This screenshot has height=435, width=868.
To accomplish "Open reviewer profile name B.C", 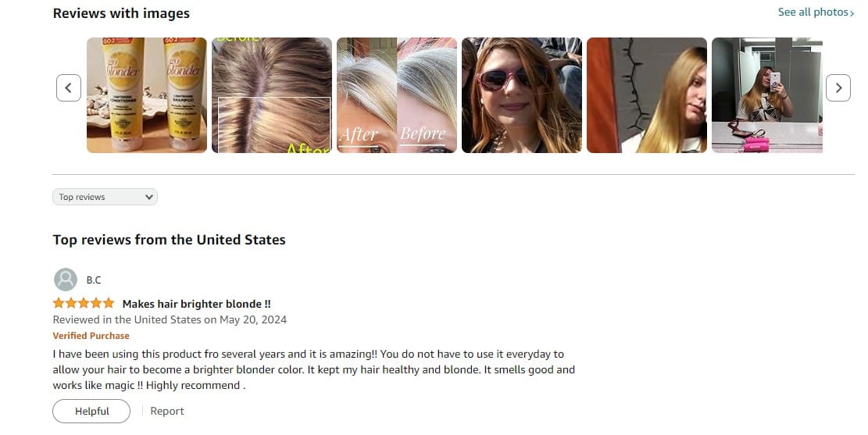I will tap(94, 280).
